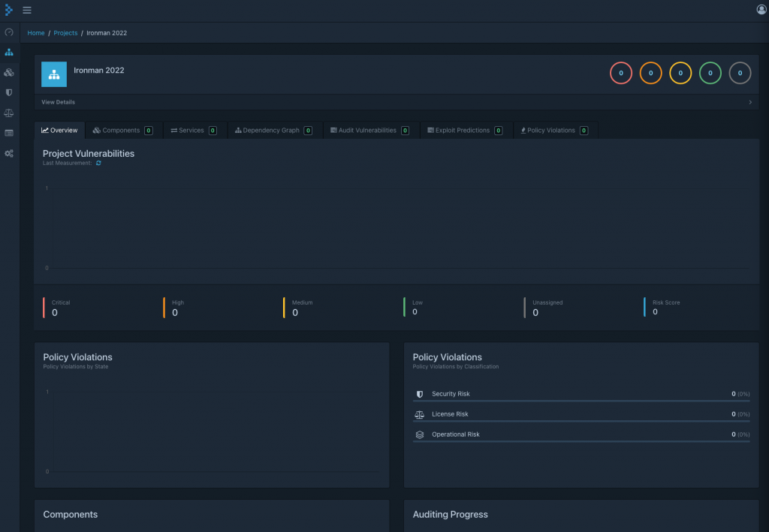
Task: Click the License Risk scales icon
Action: (x=419, y=414)
